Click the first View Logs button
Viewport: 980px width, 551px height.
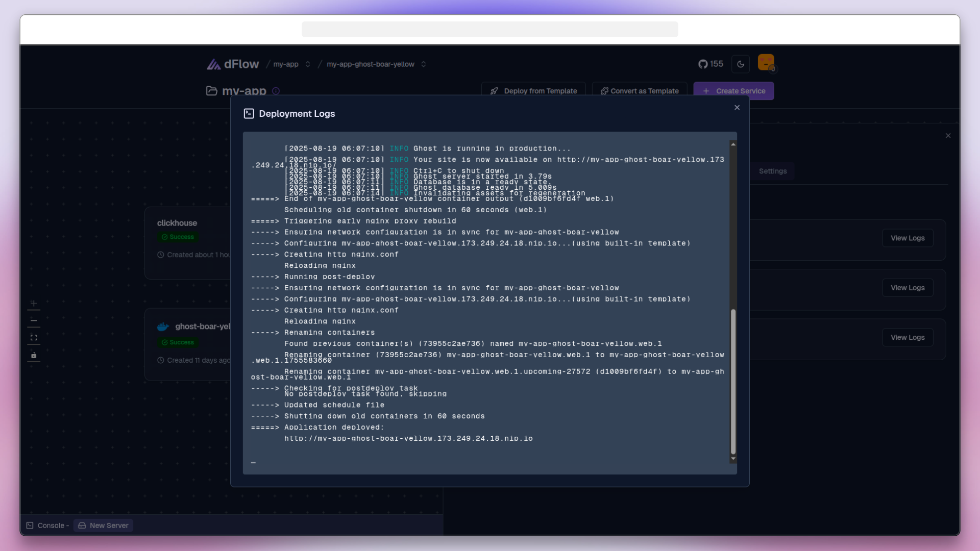click(907, 238)
